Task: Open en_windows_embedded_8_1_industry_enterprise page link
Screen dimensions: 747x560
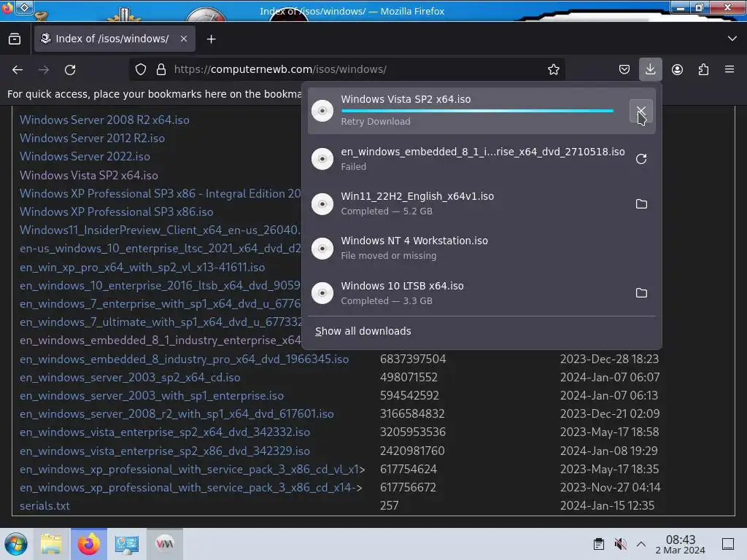Action: [160, 341]
